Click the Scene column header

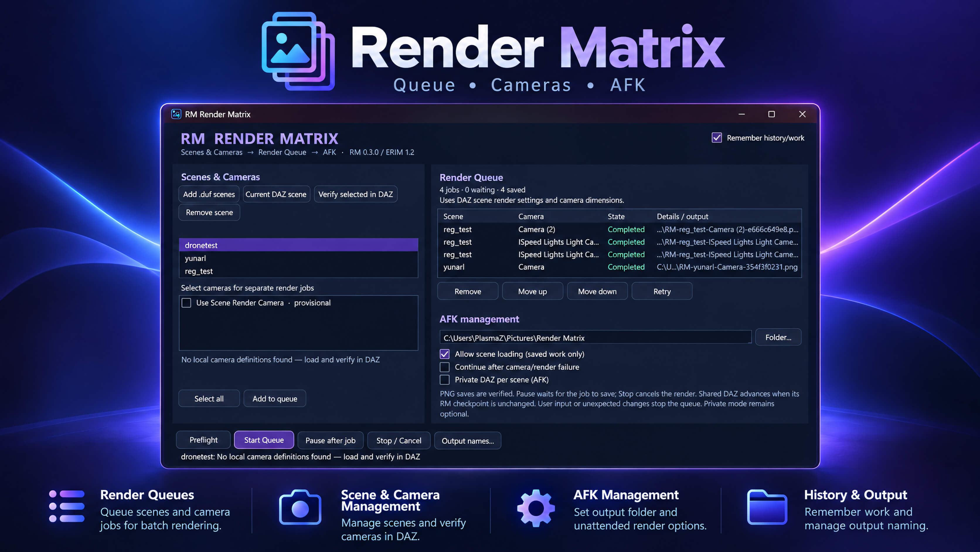(x=453, y=216)
